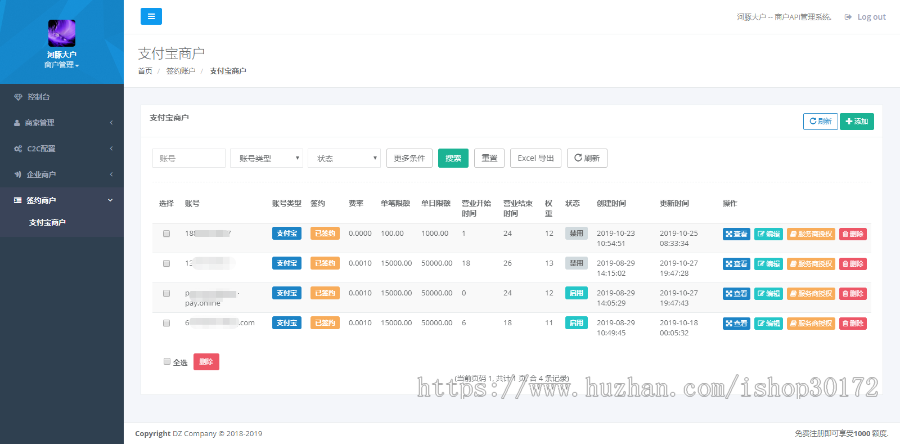Click 编辑 in row created 2019-10-23
Viewport: 900px width, 444px height.
tap(769, 234)
